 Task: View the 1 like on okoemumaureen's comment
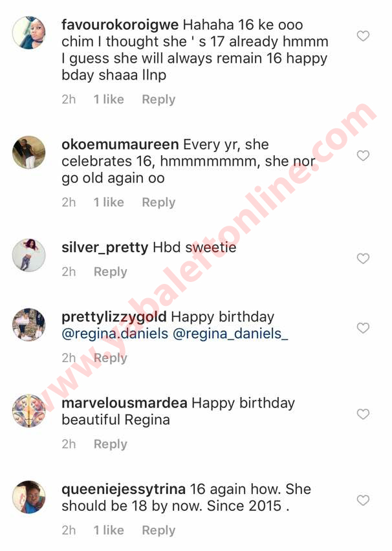(x=109, y=202)
